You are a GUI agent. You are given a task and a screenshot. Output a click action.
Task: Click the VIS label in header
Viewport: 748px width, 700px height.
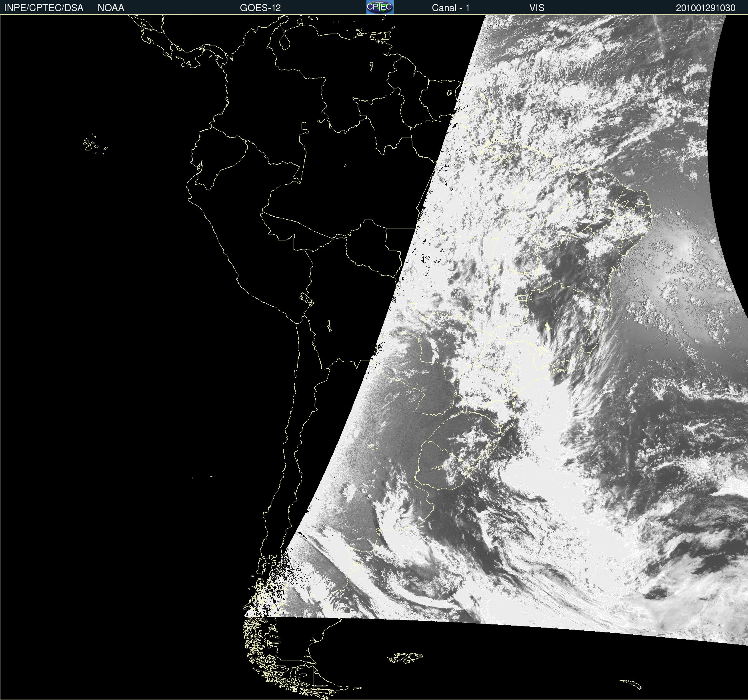coord(537,8)
